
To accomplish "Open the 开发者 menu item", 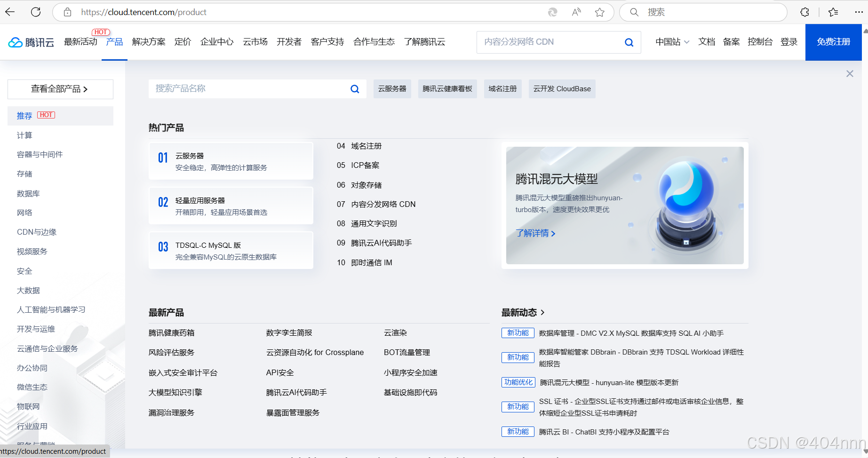I will [289, 42].
